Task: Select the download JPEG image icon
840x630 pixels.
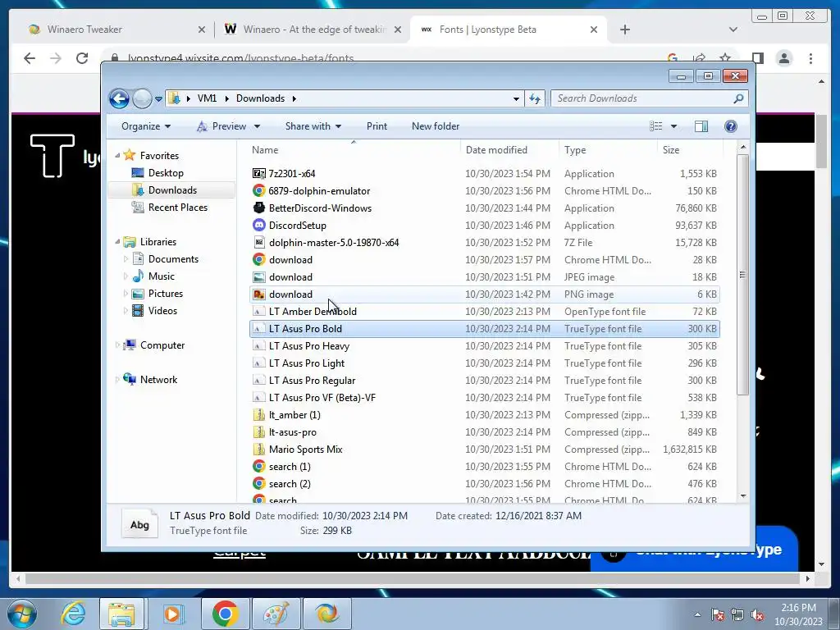Action: point(258,277)
